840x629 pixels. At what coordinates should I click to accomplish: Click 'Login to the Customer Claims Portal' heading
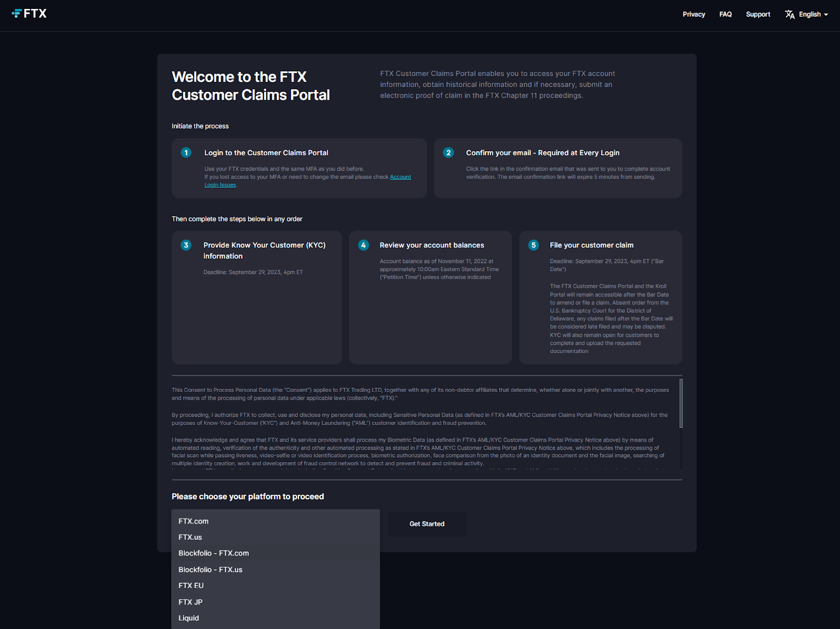click(x=266, y=153)
